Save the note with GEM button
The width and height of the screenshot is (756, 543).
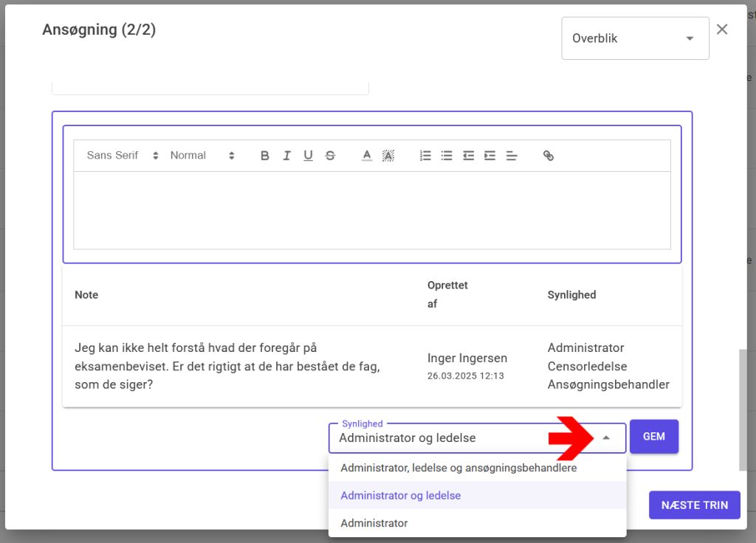(653, 437)
